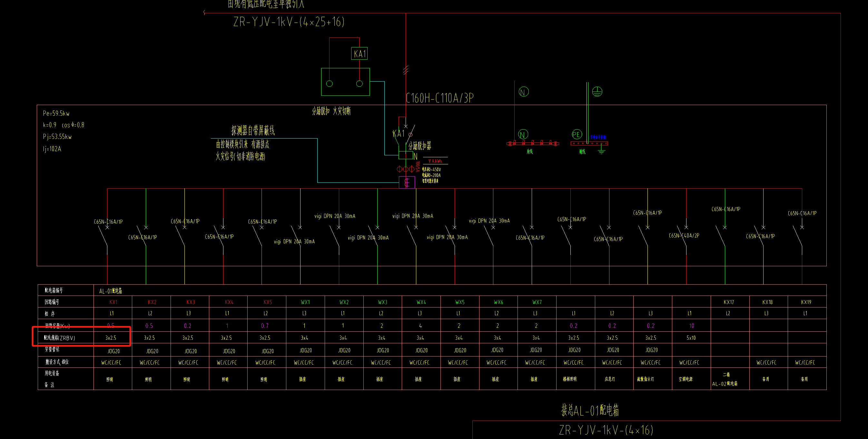The height and width of the screenshot is (439, 868).
Task: Click the k=0.9 cosΦ=0.8 text
Action: (x=64, y=125)
